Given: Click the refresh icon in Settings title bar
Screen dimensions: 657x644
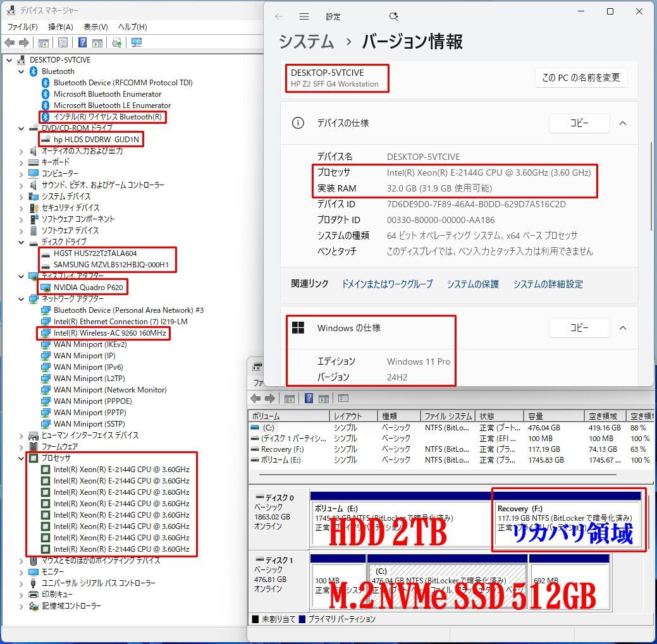Looking at the screenshot, I should [x=393, y=16].
